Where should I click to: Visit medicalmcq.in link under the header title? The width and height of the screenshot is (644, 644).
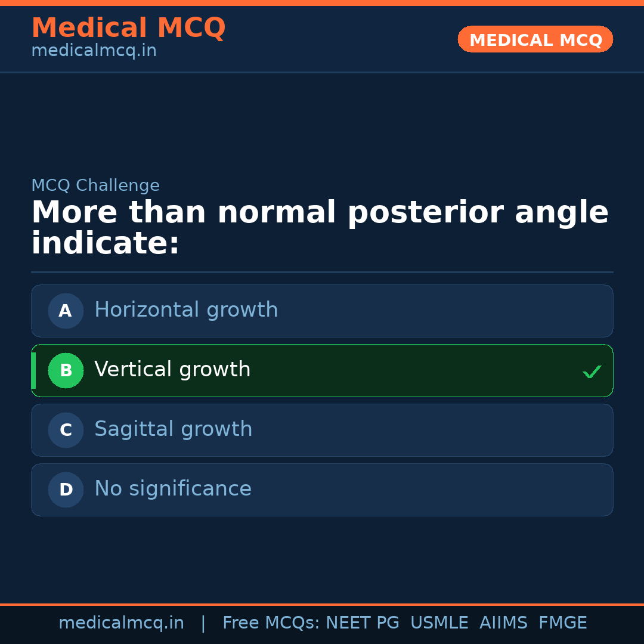[94, 51]
